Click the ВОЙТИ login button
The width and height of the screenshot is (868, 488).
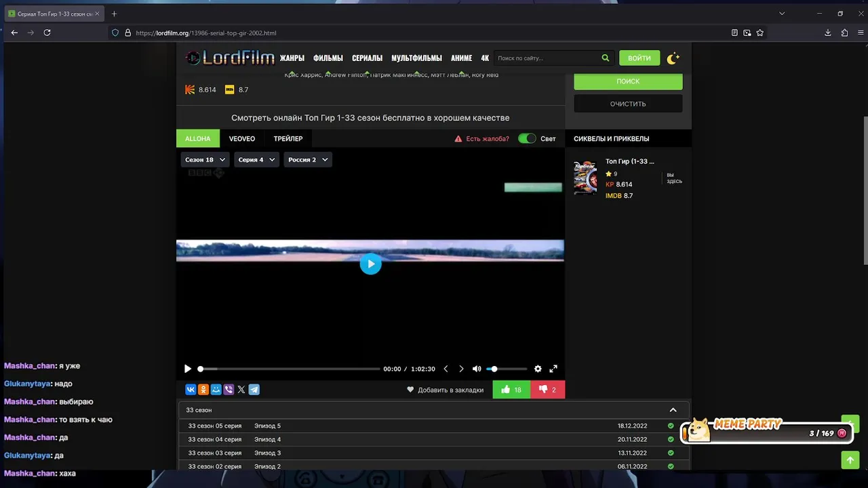[639, 58]
